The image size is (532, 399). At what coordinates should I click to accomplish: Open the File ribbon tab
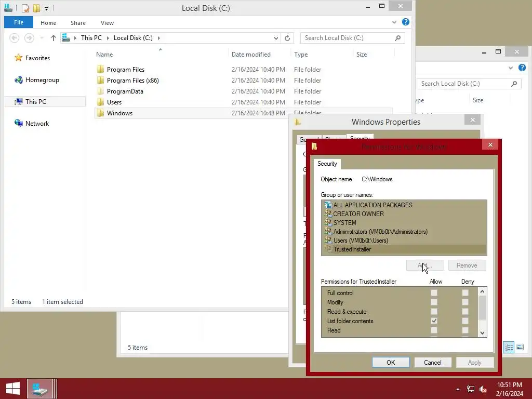(x=19, y=22)
